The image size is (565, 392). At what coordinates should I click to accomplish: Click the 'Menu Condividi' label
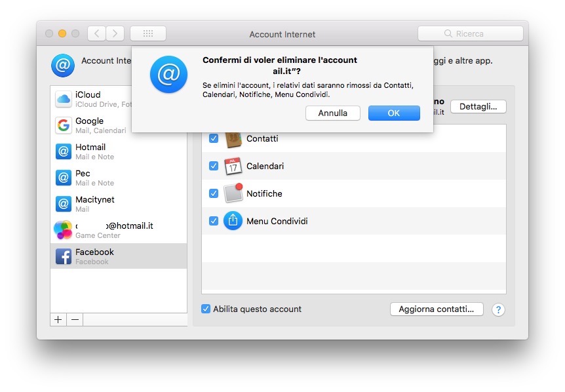tap(277, 221)
